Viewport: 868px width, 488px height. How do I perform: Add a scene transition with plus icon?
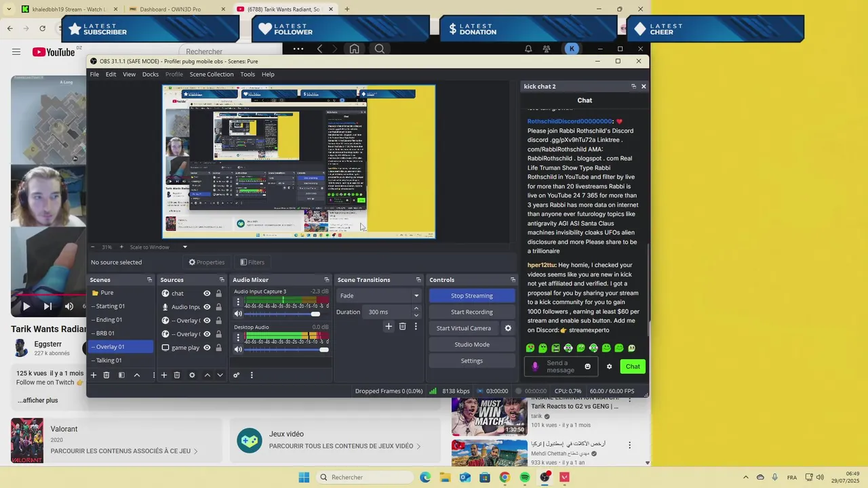pyautogui.click(x=389, y=327)
